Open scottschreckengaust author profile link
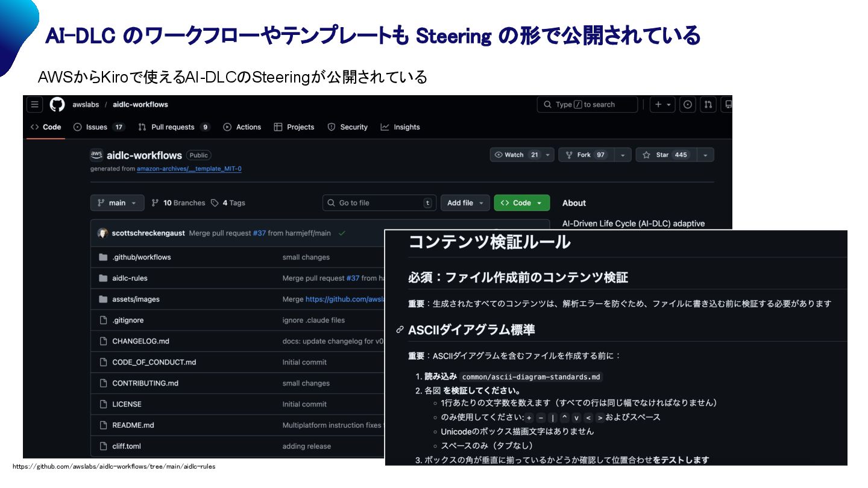 149,233
